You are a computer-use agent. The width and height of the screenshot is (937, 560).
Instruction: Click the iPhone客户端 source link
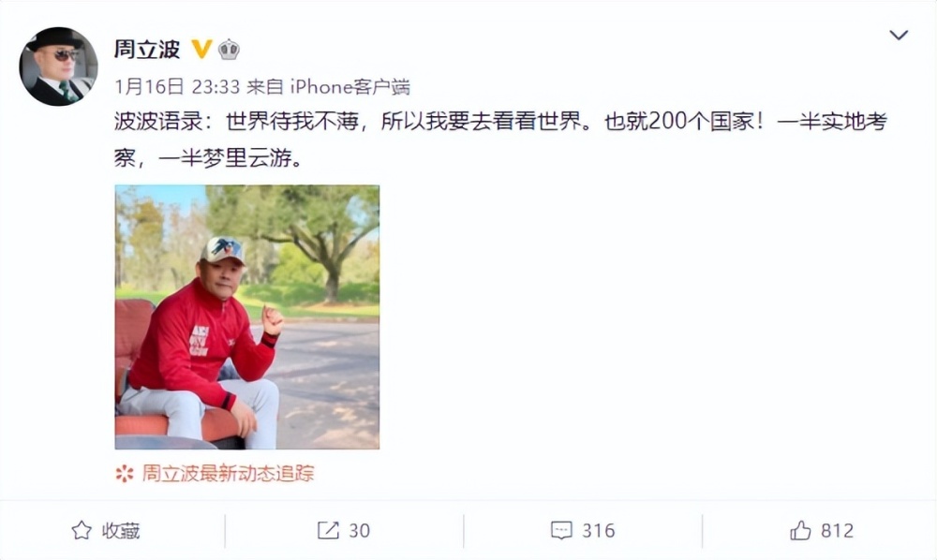tap(350, 87)
